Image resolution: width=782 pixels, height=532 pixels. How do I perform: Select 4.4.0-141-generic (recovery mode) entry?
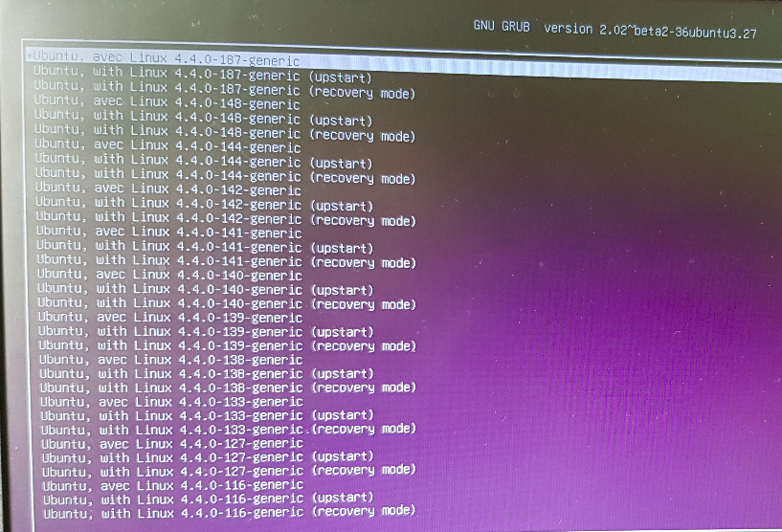pos(227,261)
